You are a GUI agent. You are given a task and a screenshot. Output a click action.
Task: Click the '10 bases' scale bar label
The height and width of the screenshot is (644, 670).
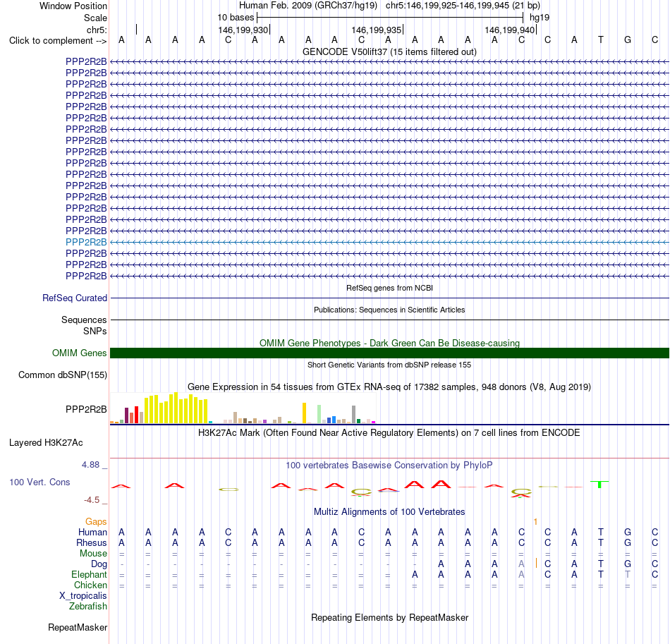point(236,18)
